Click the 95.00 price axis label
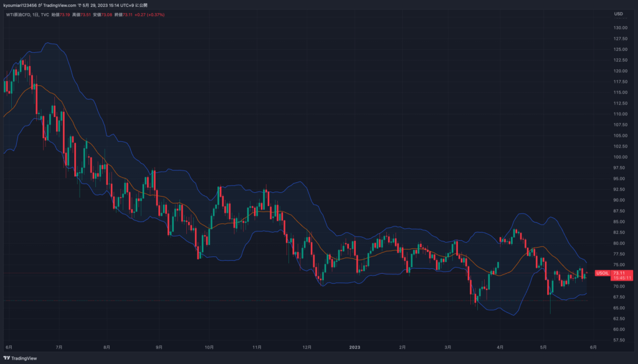Image resolution: width=638 pixels, height=364 pixels. pos(620,179)
